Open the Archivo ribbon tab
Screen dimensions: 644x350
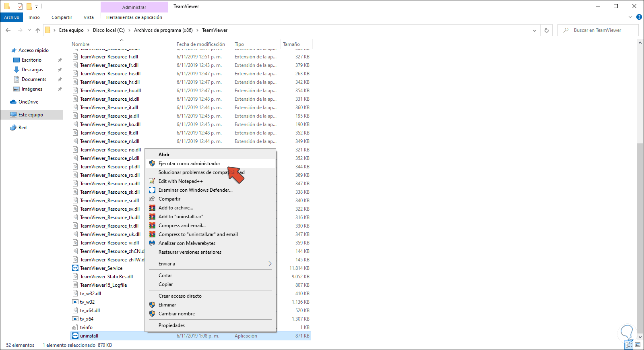point(12,17)
